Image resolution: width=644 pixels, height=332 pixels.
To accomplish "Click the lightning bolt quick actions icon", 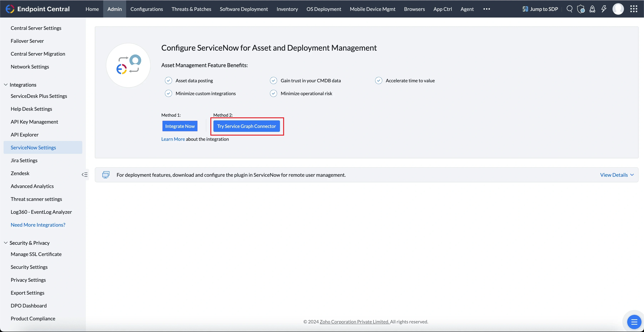I will click(604, 9).
